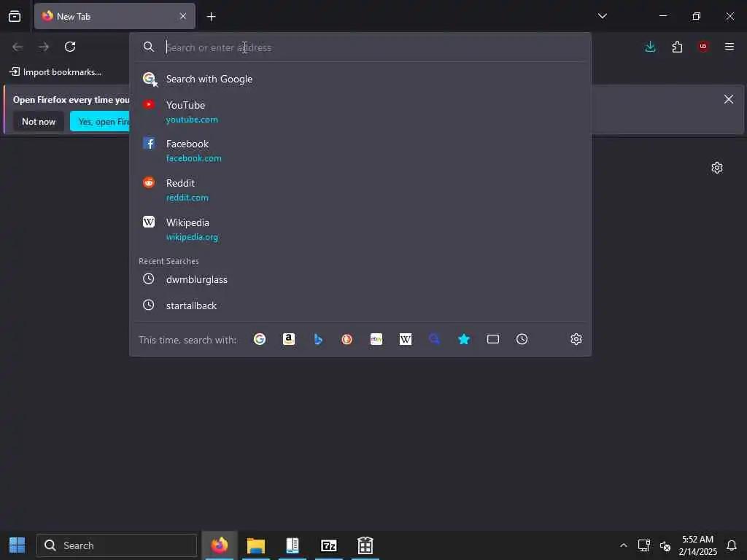
Task: Personalize new tab with gear icon
Action: coord(717,168)
